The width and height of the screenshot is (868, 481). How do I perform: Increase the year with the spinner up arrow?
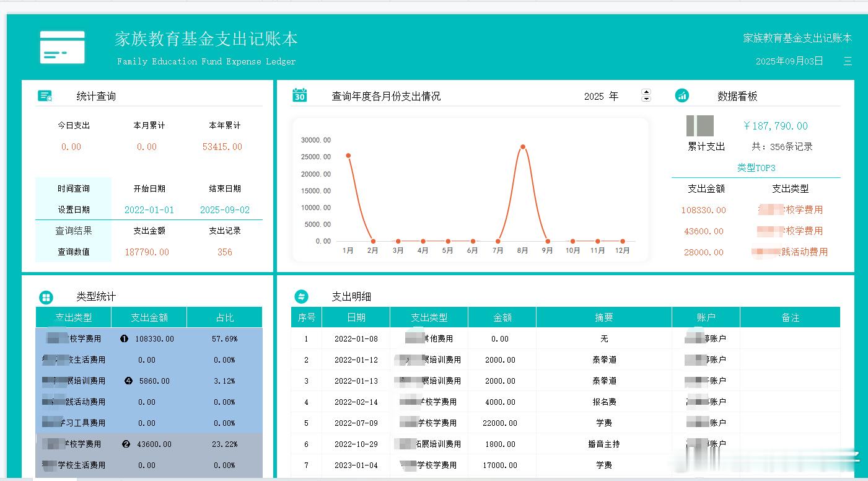(646, 92)
